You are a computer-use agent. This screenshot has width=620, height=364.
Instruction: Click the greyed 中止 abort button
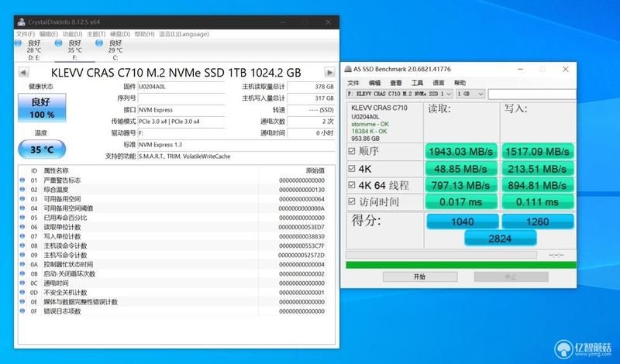[511, 276]
